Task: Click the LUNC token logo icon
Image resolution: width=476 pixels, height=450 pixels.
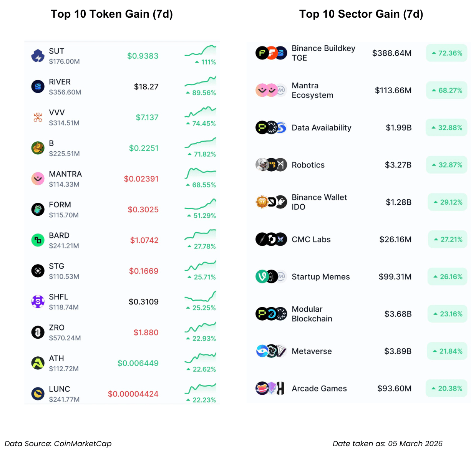Action: click(38, 394)
